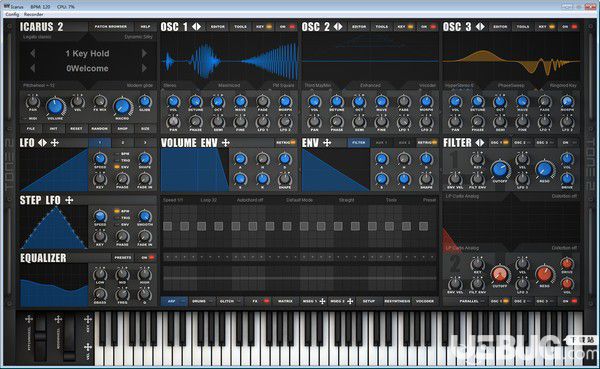Open Equalizer PRESETS
The image size is (600, 369).
tap(123, 258)
